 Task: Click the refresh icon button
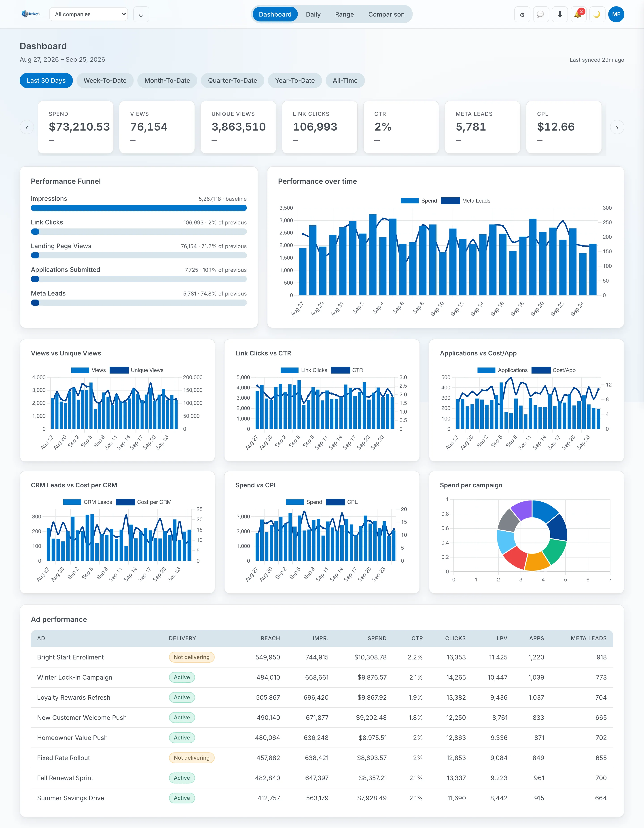[x=141, y=14]
